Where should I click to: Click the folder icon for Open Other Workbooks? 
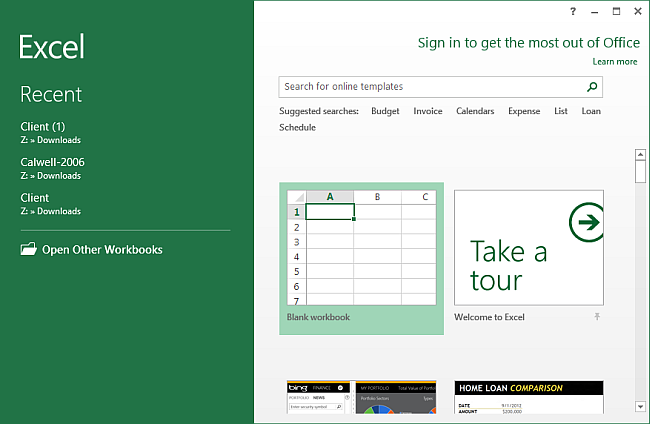click(x=28, y=250)
